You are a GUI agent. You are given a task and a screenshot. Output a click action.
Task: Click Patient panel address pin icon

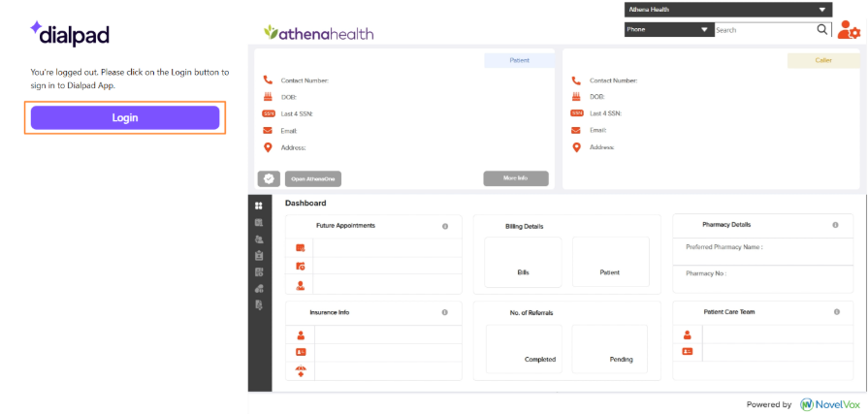(268, 147)
